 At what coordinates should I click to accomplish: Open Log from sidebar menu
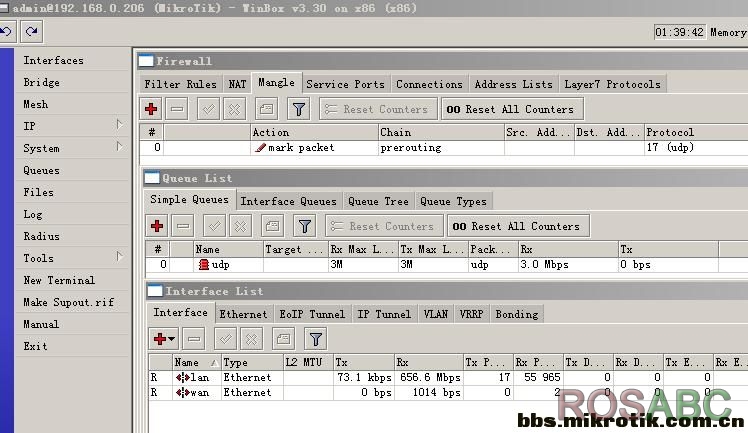click(x=33, y=214)
